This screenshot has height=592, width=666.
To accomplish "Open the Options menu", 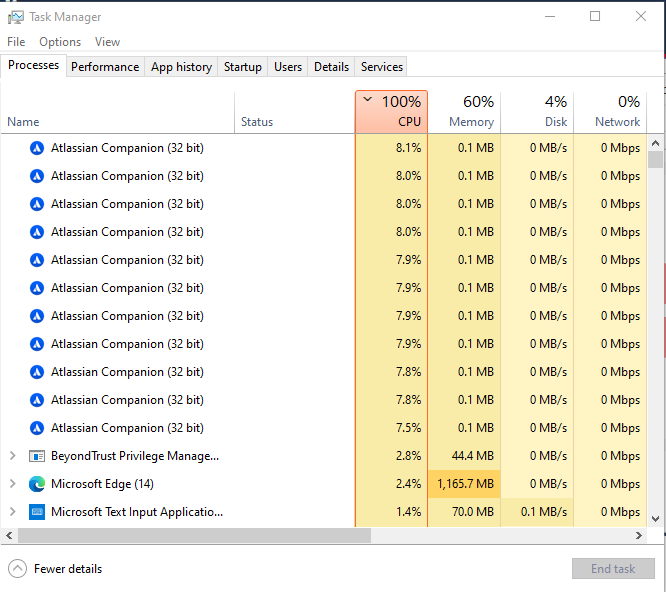I will 60,42.
